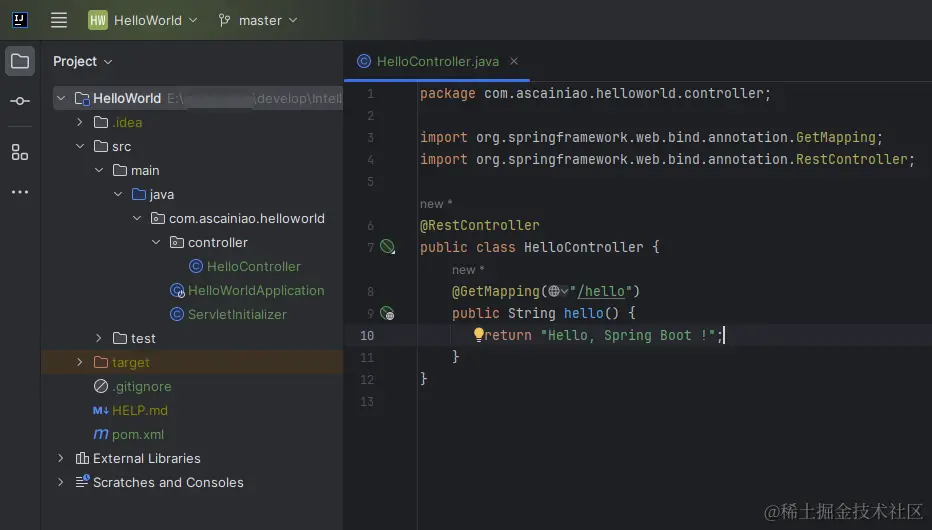
Task: Select the target folder row
Action: pos(192,362)
